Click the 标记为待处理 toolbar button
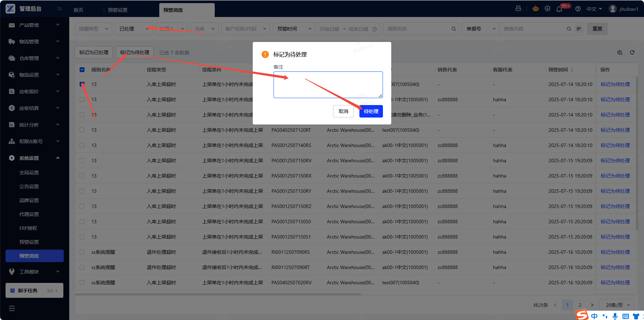This screenshot has width=644, height=320. 135,52
